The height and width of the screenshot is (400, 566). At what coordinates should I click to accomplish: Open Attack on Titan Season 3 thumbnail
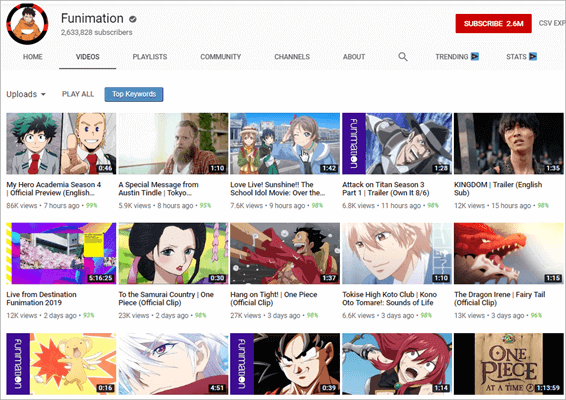pyautogui.click(x=397, y=144)
